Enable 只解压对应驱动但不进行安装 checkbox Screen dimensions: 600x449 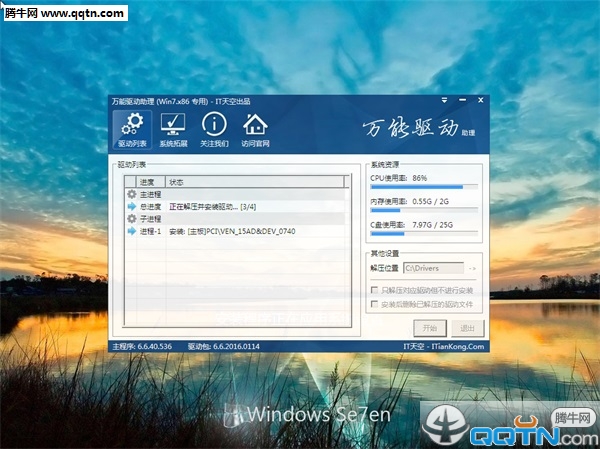click(x=375, y=290)
